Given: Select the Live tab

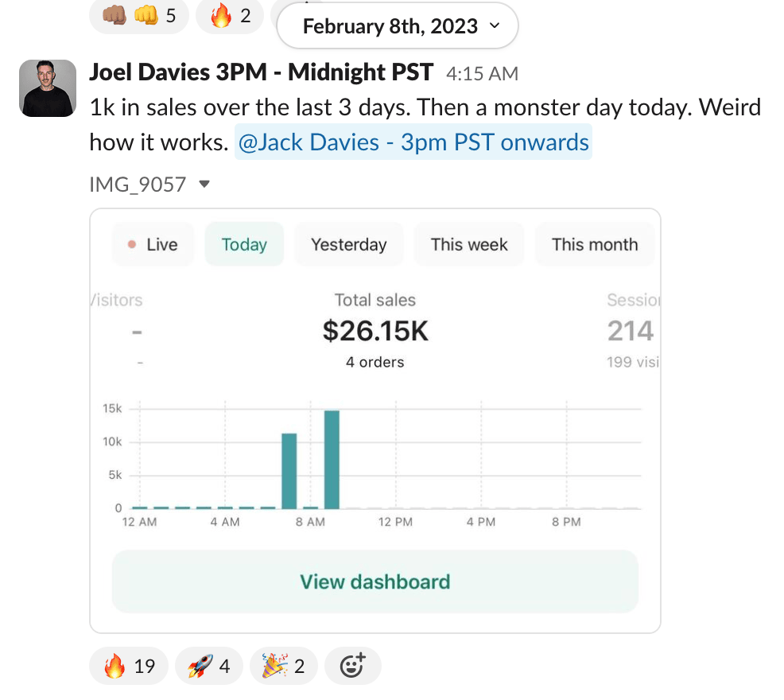Looking at the screenshot, I should click(153, 244).
